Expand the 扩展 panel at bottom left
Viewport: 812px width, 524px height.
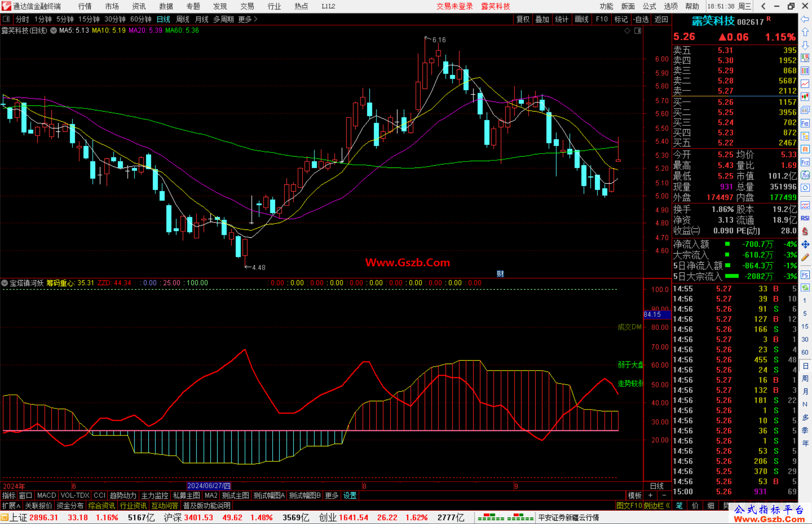[x=11, y=506]
